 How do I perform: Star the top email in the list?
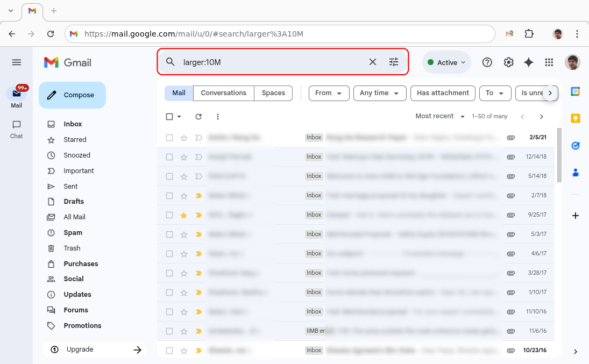tap(183, 137)
